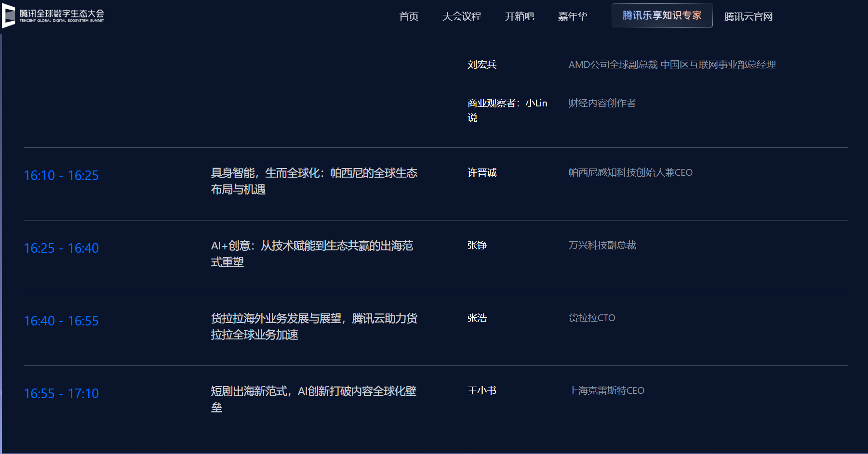The height and width of the screenshot is (454, 868).
Task: Click speaker name 许晋诚
Action: point(482,172)
